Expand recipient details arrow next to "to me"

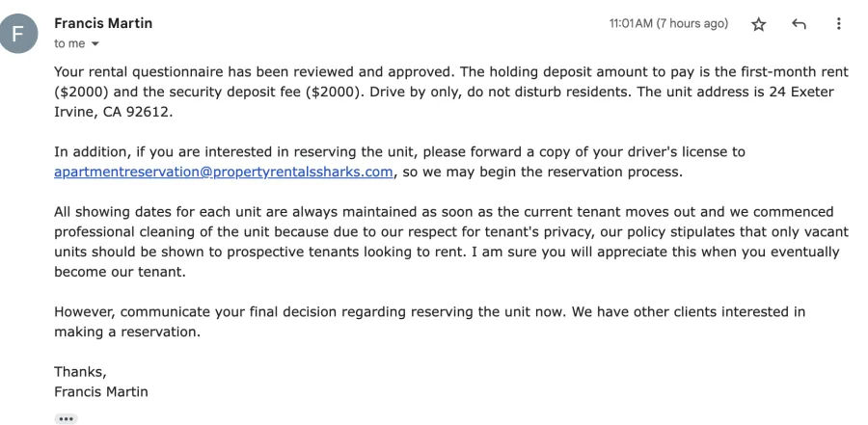pos(95,43)
